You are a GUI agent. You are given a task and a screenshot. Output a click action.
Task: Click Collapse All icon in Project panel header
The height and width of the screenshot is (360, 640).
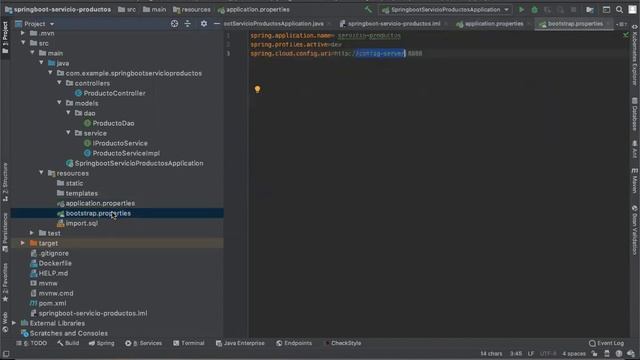[x=187, y=24]
